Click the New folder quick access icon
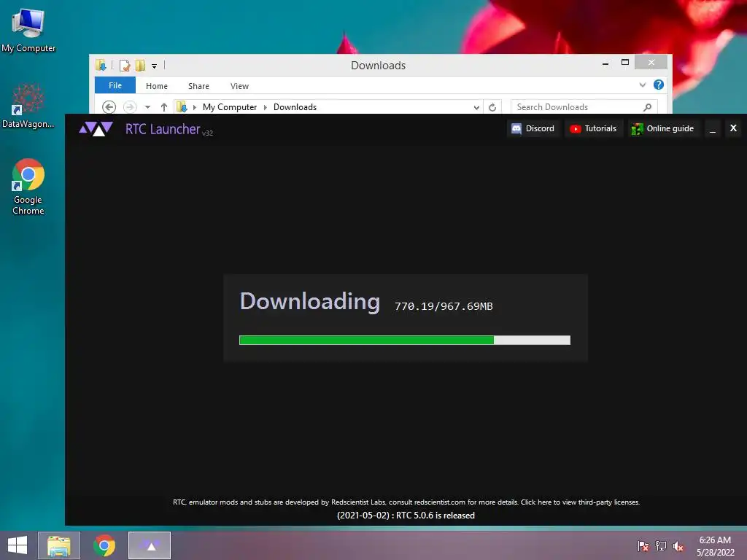Image resolution: width=747 pixels, height=560 pixels. (140, 65)
